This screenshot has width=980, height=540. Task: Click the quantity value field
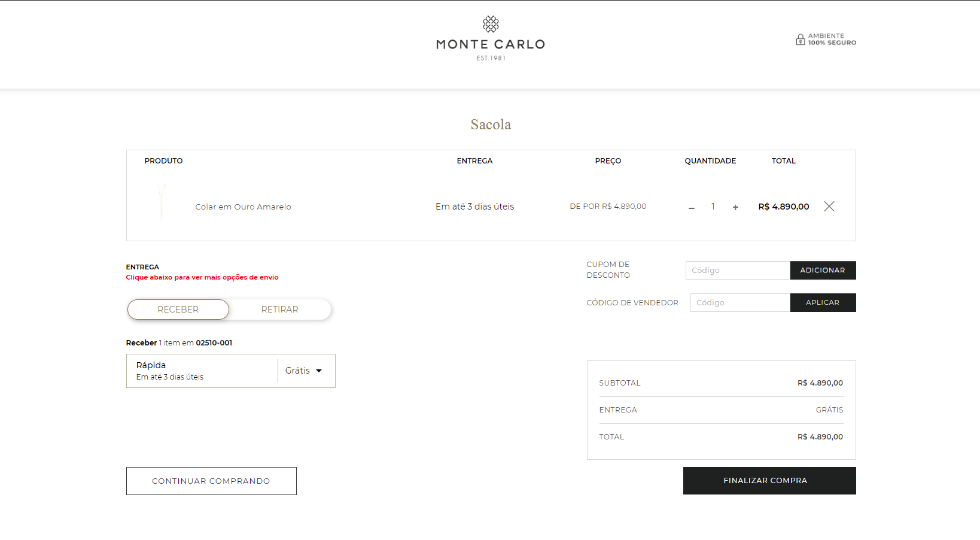click(713, 207)
